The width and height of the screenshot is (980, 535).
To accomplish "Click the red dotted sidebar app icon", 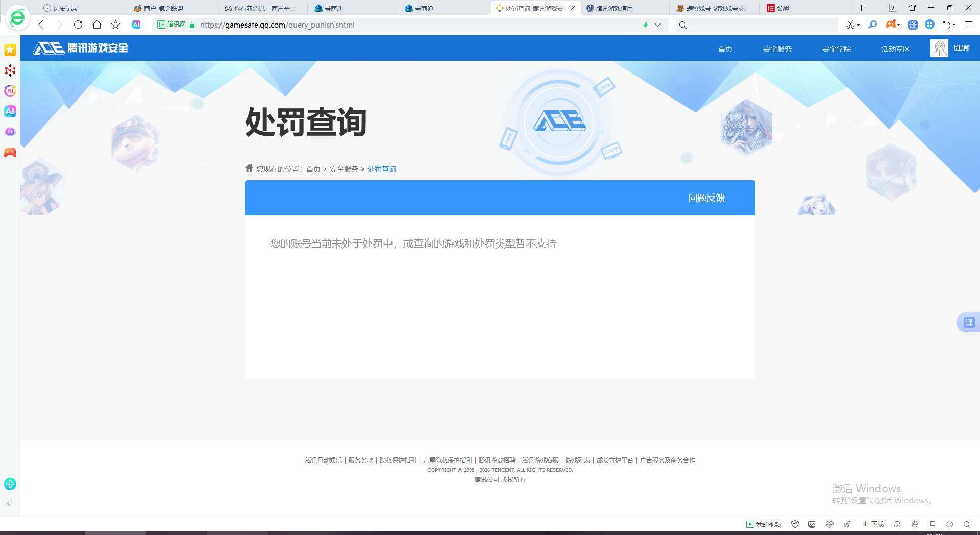I will [10, 70].
